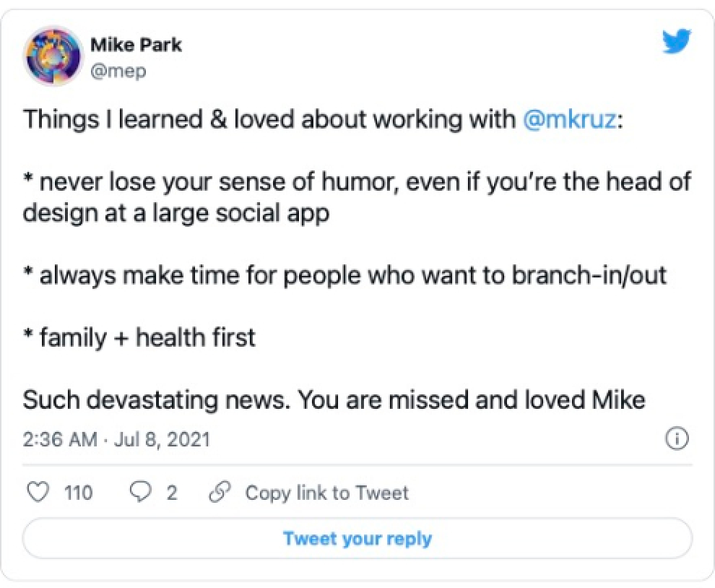The width and height of the screenshot is (715, 588).
Task: Click the Mike Park display name
Action: point(136,45)
